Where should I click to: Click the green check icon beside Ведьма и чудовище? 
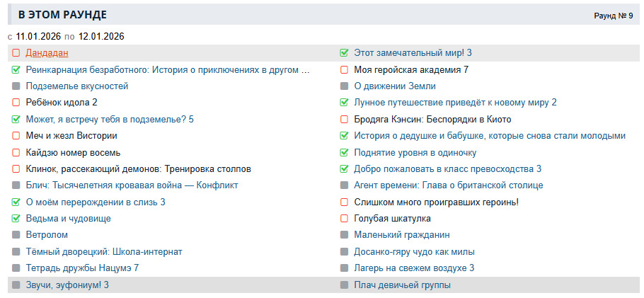coord(16,219)
